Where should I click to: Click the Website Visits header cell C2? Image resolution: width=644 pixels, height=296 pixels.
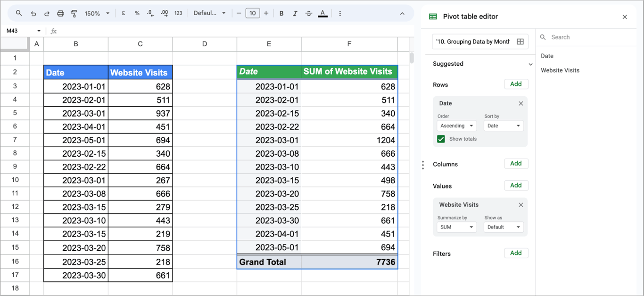pyautogui.click(x=140, y=72)
